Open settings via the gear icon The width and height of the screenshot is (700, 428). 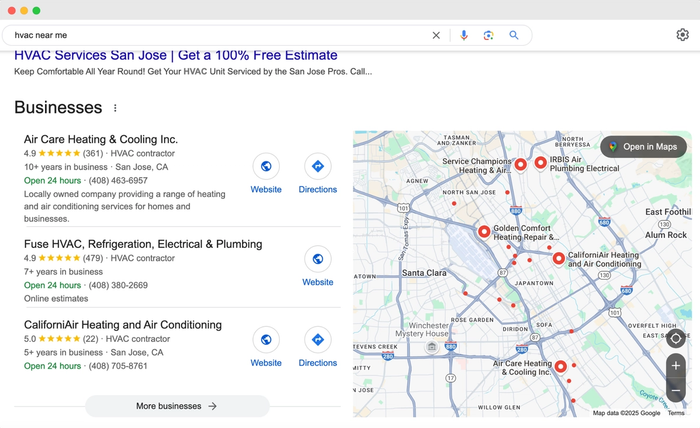tap(682, 34)
